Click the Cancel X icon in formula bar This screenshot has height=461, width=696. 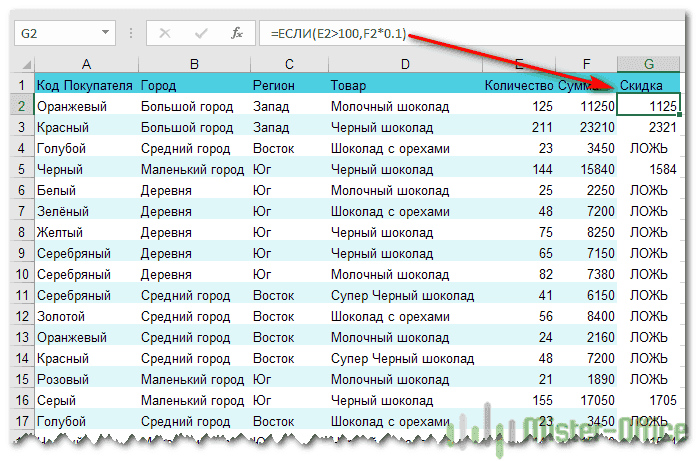click(x=165, y=33)
